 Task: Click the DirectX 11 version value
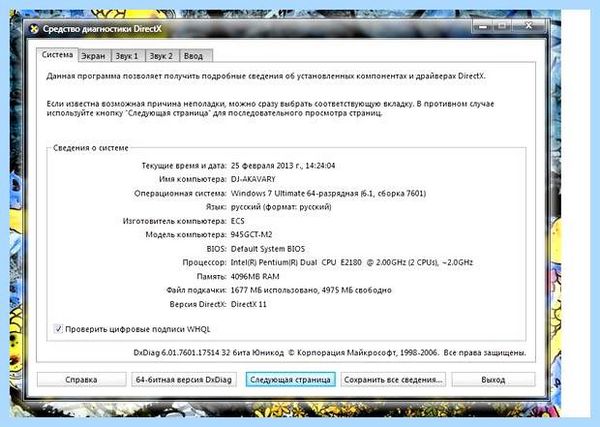(249, 304)
